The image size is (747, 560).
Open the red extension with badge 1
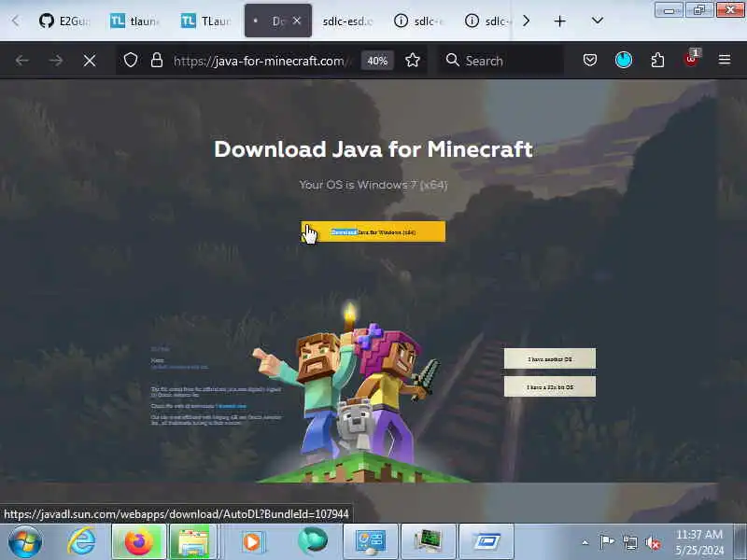click(691, 59)
